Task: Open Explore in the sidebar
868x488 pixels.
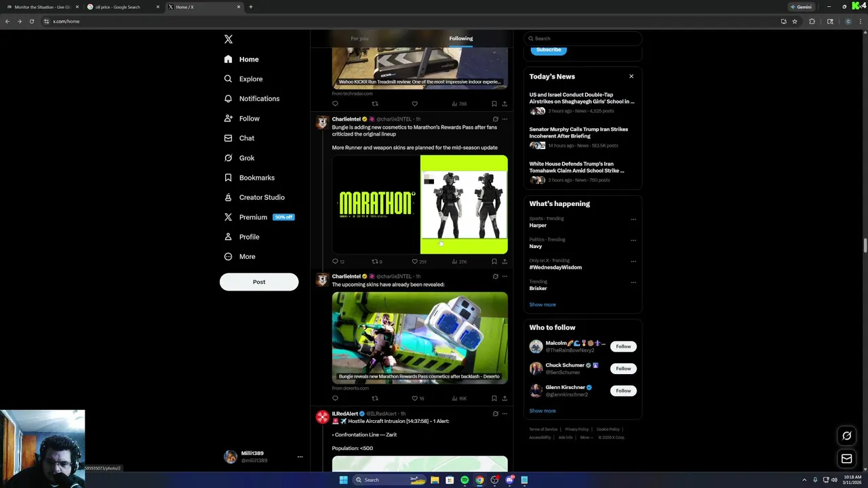Action: (x=243, y=79)
